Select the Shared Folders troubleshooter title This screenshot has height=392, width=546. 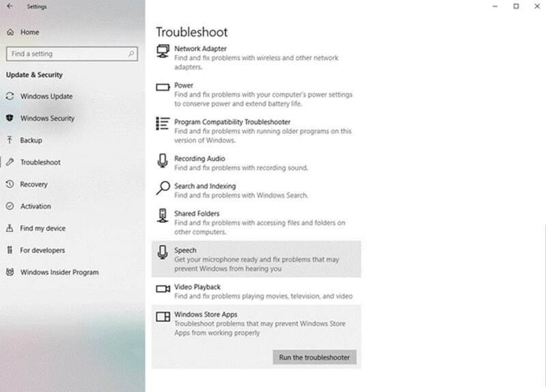click(x=197, y=213)
